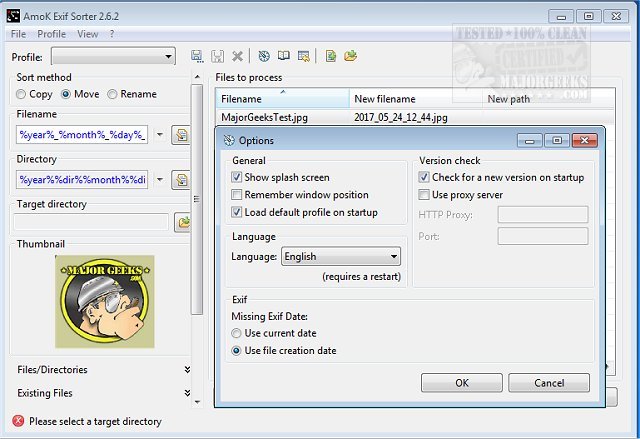Open the File menu
Screen dimensions: 640x439
click(x=18, y=34)
